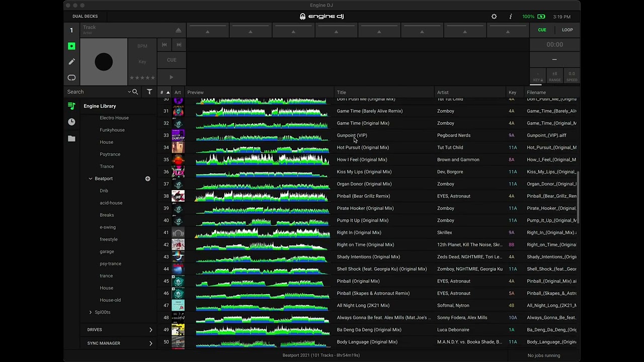Image resolution: width=644 pixels, height=362 pixels.
Task: Open the folder icon in left sidebar
Action: pos(71,139)
